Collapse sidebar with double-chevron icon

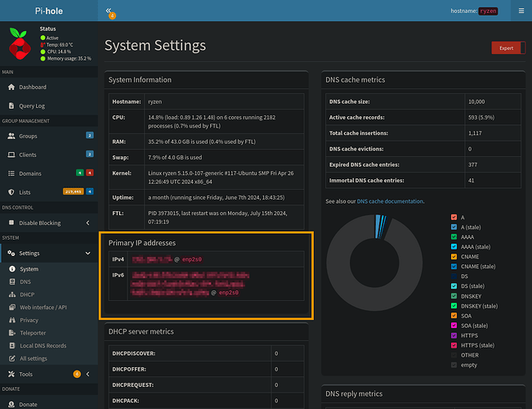point(110,11)
